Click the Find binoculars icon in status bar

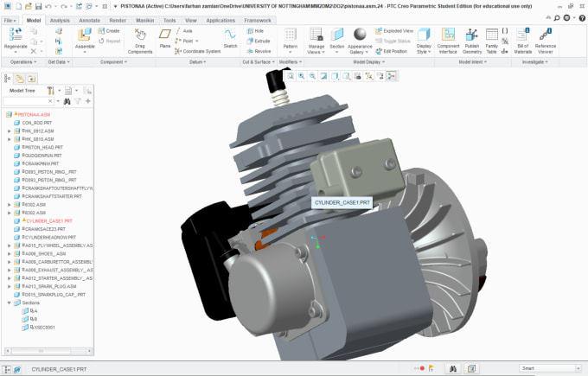tap(453, 368)
